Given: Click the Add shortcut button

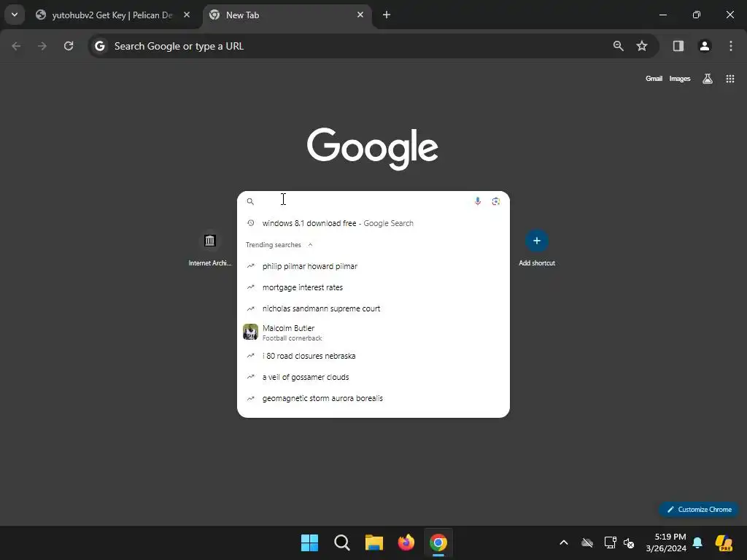Looking at the screenshot, I should [537, 249].
